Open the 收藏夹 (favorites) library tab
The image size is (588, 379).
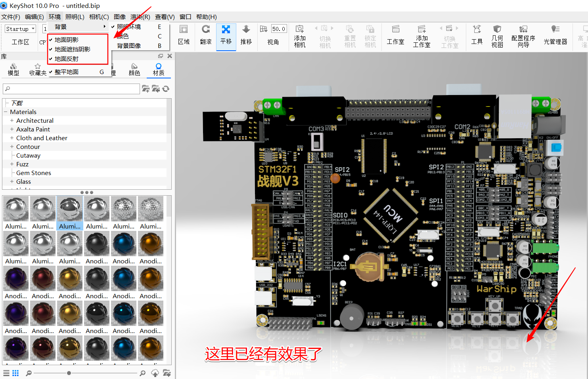[38, 69]
